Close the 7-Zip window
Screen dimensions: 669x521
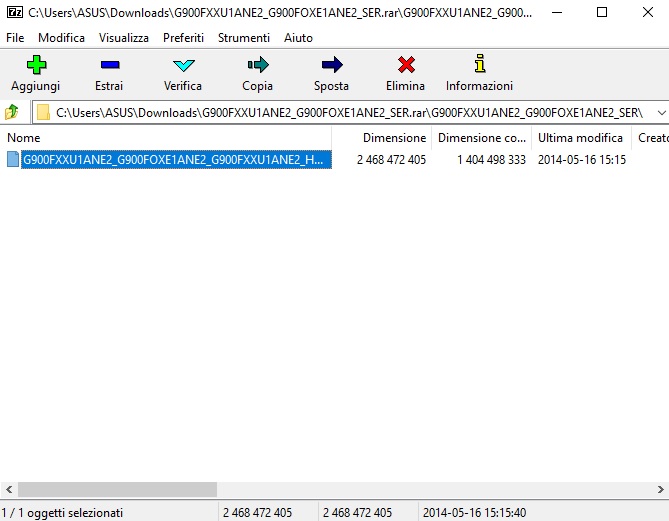coord(647,12)
